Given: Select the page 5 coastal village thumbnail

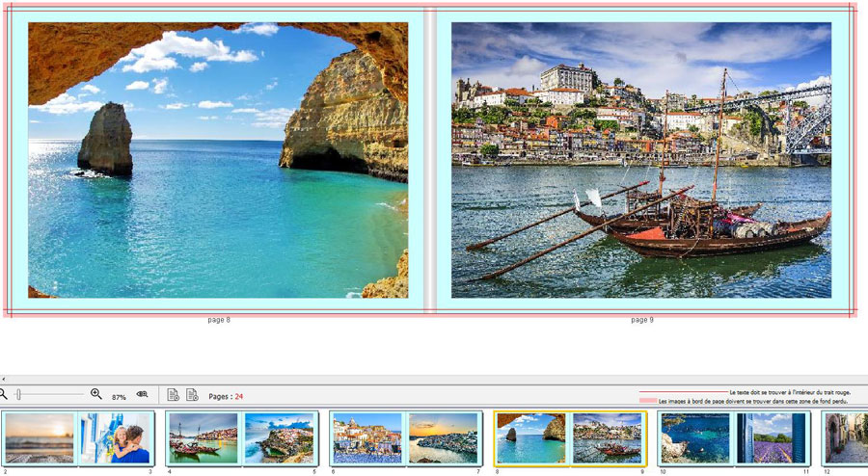Looking at the screenshot, I should point(280,438).
